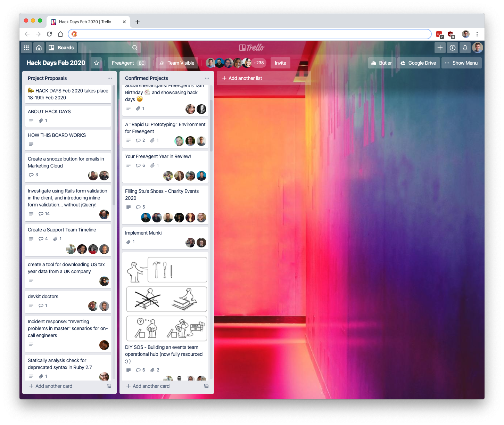Open the information icon in header
This screenshot has height=425, width=504.
(453, 48)
